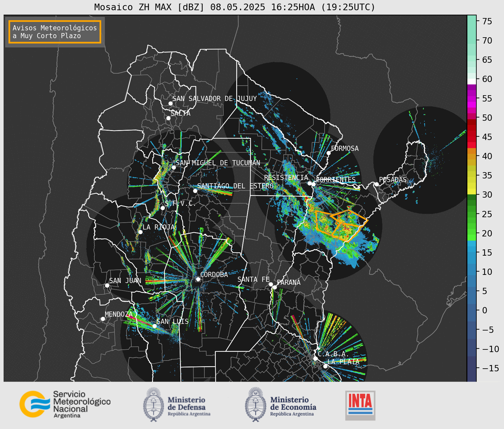Image resolution: width=504 pixels, height=429 pixels.
Task: Click the yellow 30 dBZ color band
Action: point(472,191)
